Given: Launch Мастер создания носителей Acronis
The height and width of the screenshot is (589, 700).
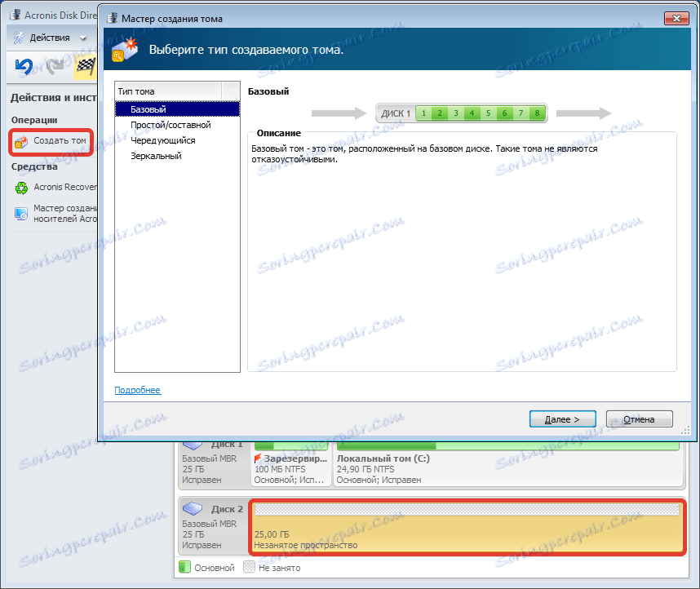Looking at the screenshot, I should tap(65, 214).
